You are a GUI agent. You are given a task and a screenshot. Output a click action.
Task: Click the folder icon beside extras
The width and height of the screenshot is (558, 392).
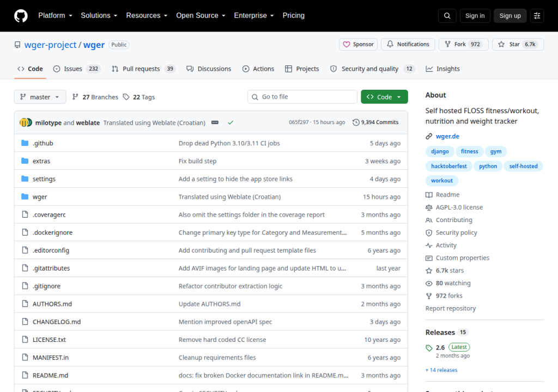(25, 161)
